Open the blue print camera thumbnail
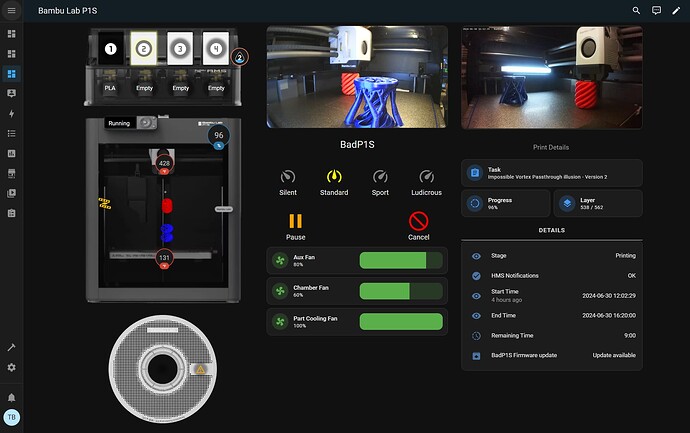Screen dimensions: 690x433 (x=357, y=77)
